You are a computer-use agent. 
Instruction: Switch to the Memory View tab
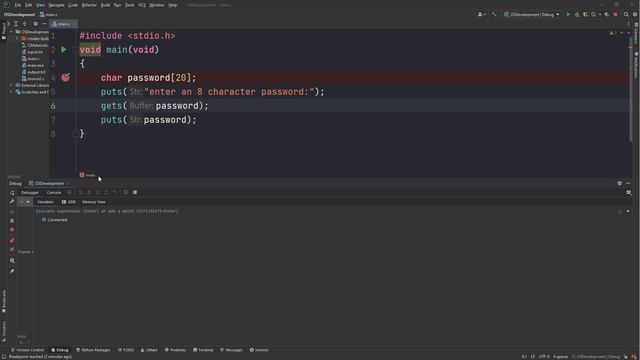click(x=93, y=202)
